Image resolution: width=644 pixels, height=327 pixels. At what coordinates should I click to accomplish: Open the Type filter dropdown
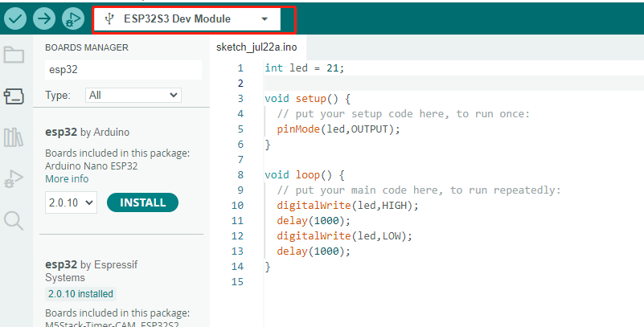(x=133, y=95)
